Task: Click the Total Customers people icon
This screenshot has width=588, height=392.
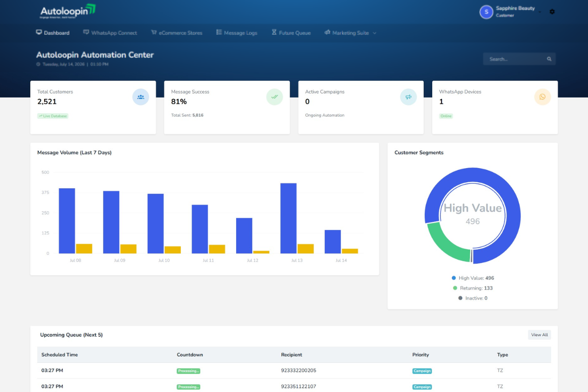Action: tap(141, 97)
